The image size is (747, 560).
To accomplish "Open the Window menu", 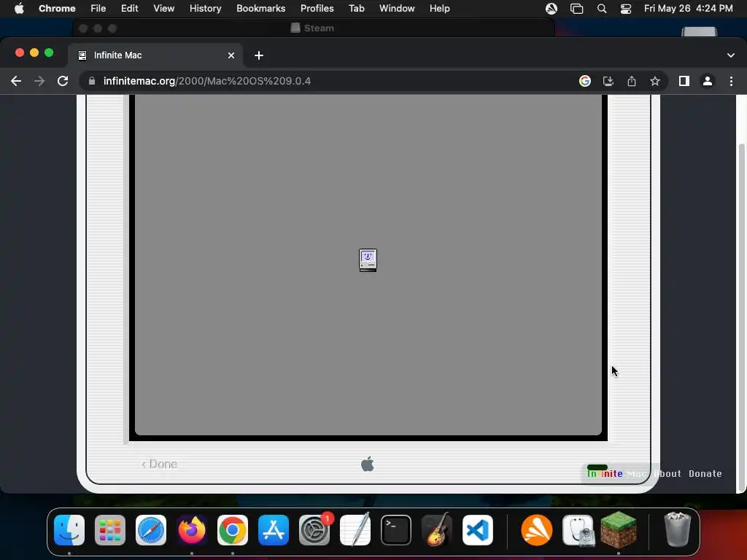I will tap(397, 8).
